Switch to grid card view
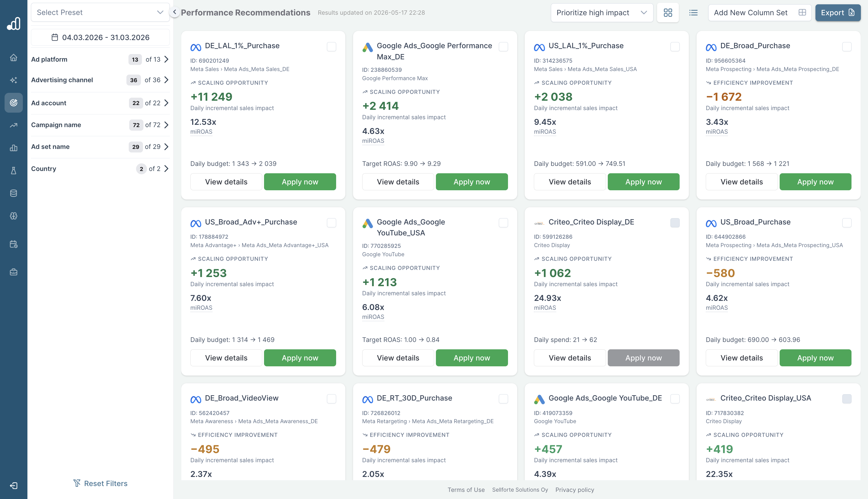This screenshot has width=868, height=499. 668,13
